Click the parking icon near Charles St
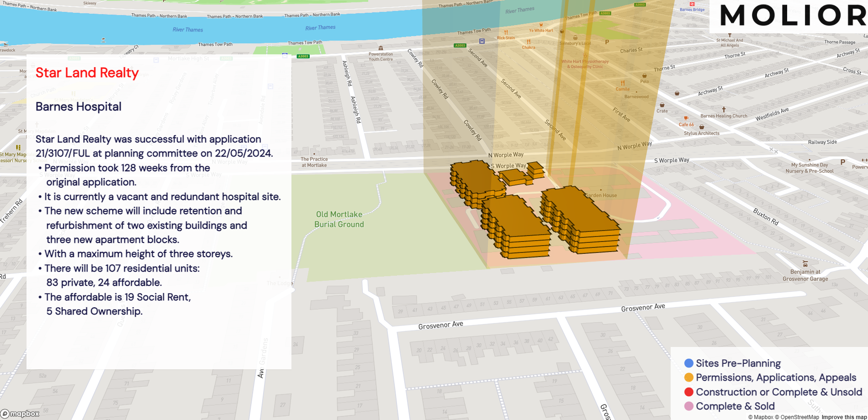This screenshot has height=420, width=868. click(x=607, y=42)
